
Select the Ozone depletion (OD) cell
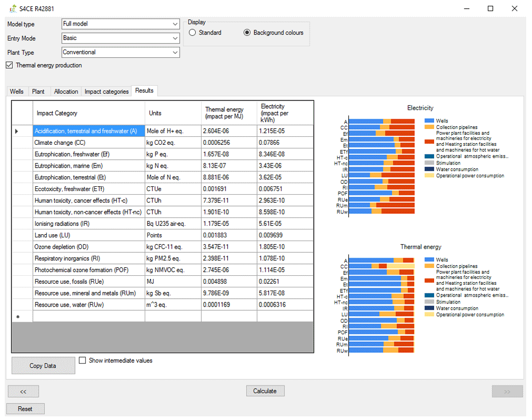pos(88,247)
